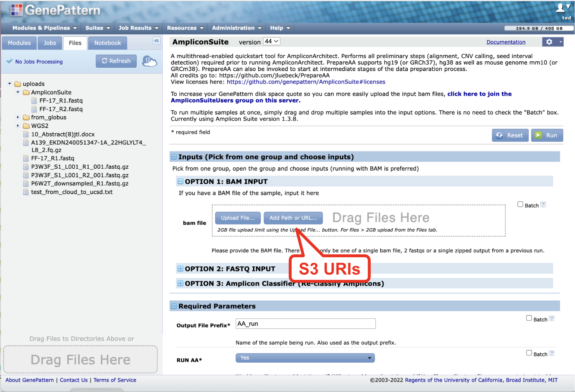Screen dimensions: 575x392
Task: Click the cloud Globus upload icon
Action: click(x=149, y=61)
